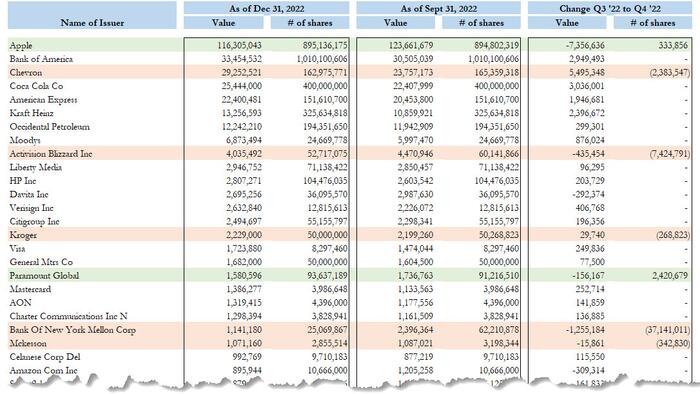Click Celanese Sept value 877,219
700x394 pixels.
point(418,357)
